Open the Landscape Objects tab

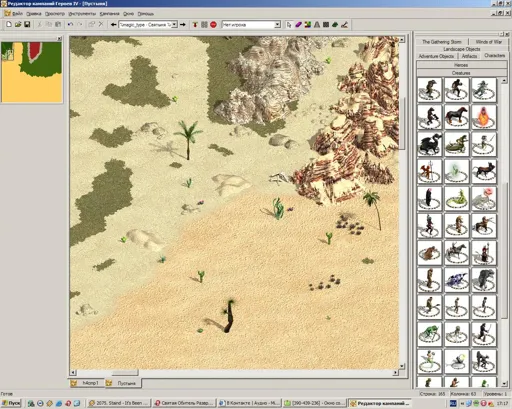click(x=462, y=49)
